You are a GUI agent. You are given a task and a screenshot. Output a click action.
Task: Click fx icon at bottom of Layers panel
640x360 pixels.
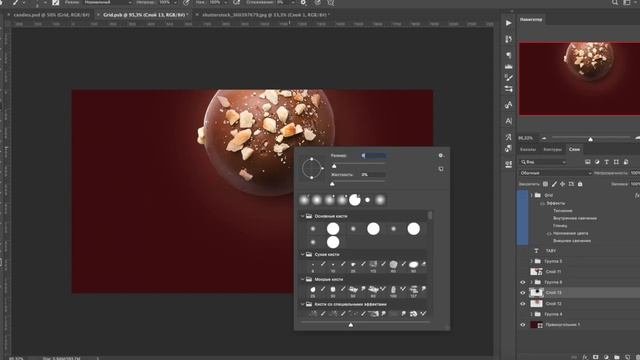click(x=585, y=357)
